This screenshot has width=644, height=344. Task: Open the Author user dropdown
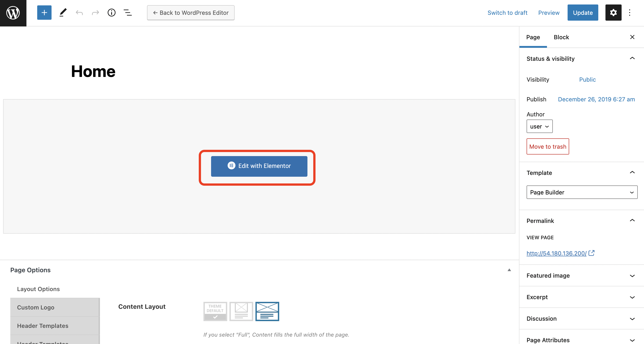pos(539,126)
